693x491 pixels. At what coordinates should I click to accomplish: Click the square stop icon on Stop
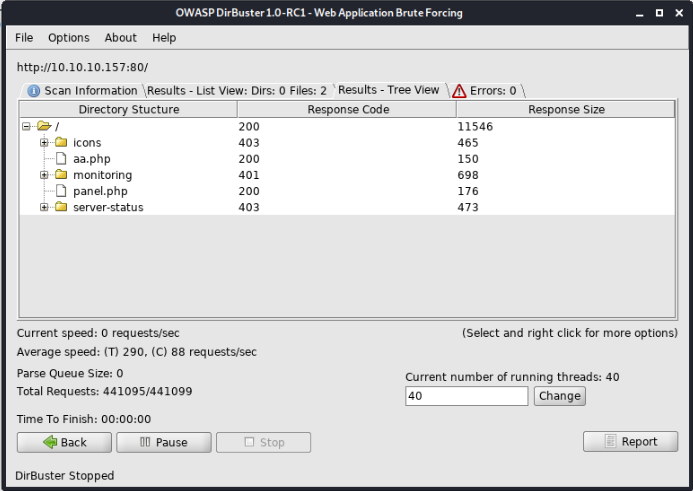[x=249, y=442]
